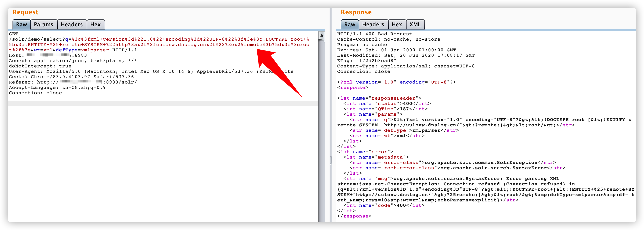Click the closing </response> tag
Viewport: 644px width, 230px height.
click(354, 216)
